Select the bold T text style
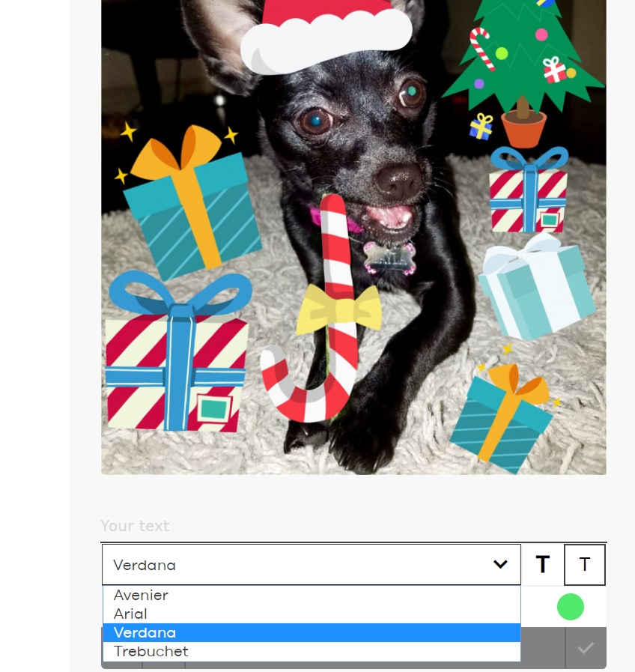 542,564
